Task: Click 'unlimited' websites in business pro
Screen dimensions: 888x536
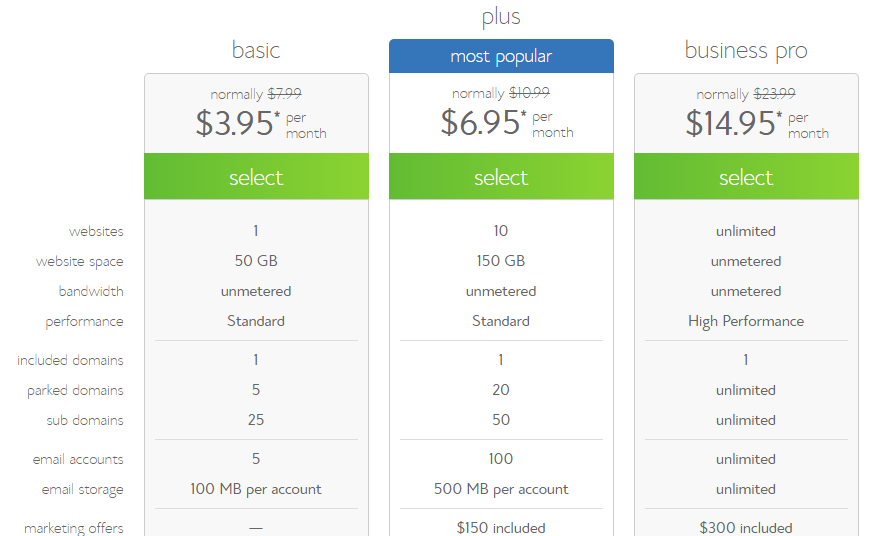Action: click(x=746, y=231)
